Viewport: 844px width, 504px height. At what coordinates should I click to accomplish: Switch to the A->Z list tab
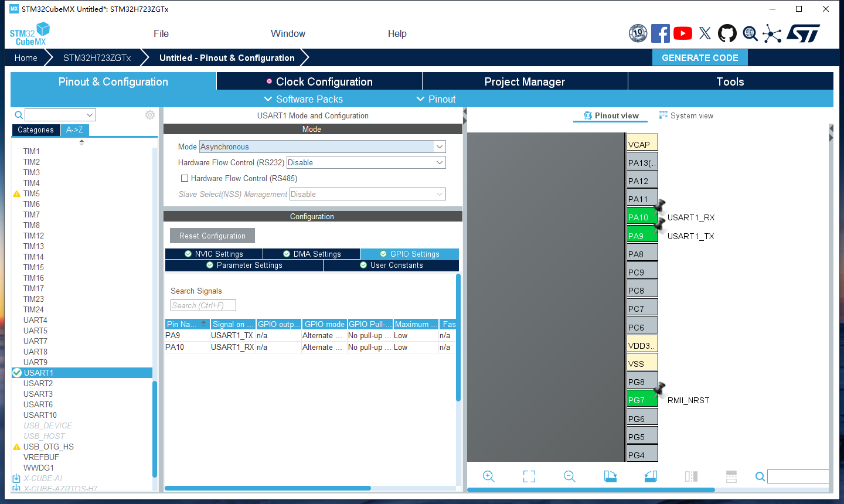click(x=74, y=130)
